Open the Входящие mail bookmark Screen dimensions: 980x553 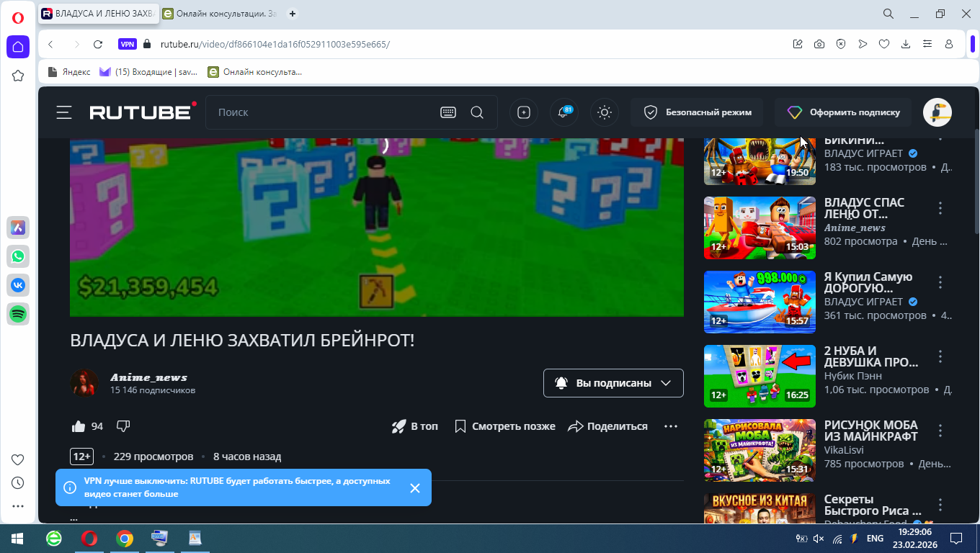pyautogui.click(x=148, y=72)
